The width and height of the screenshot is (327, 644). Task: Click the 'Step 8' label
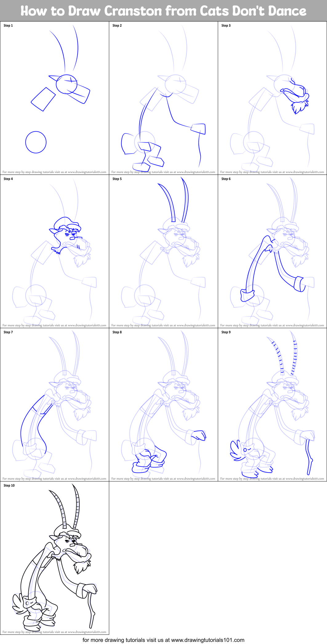[117, 332]
